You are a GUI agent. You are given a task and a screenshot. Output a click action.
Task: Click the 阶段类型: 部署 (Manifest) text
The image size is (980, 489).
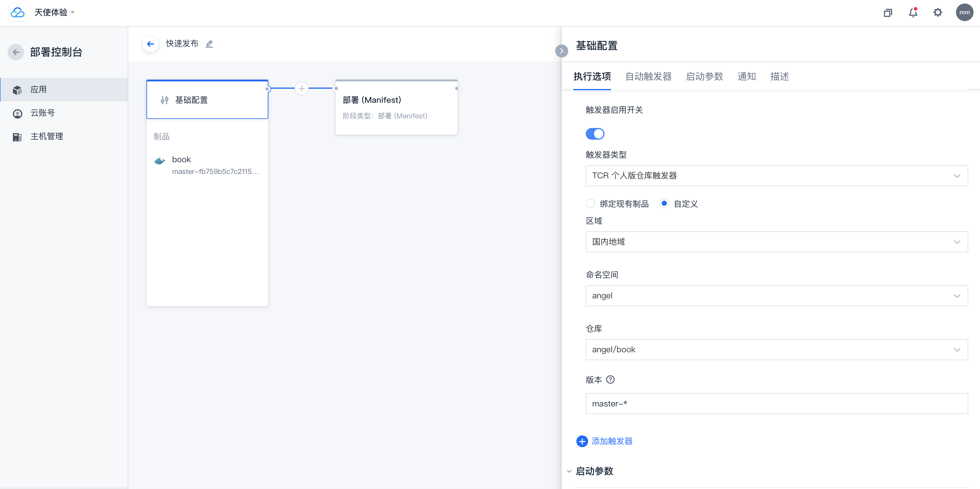coord(385,116)
